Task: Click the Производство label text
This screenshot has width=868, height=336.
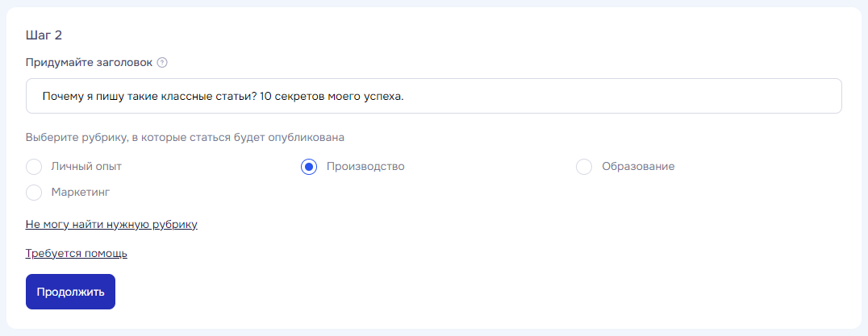Action: [365, 167]
